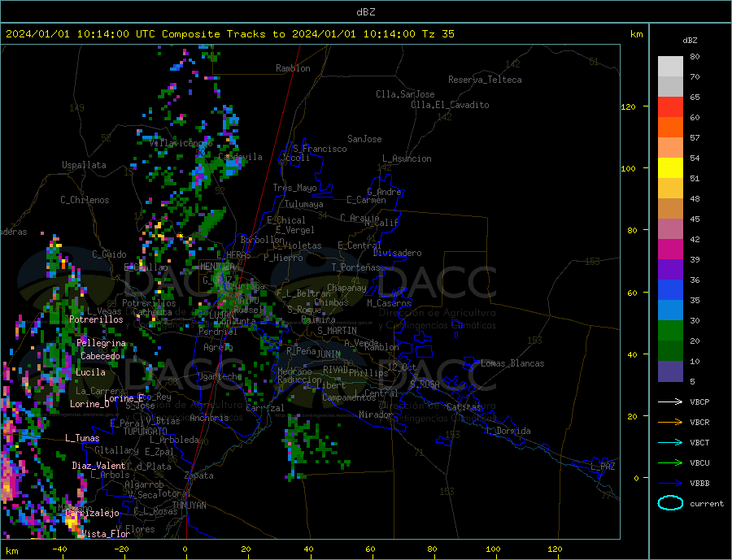Click the '100' tick on y-axis
The height and width of the screenshot is (560, 732).
coord(628,168)
